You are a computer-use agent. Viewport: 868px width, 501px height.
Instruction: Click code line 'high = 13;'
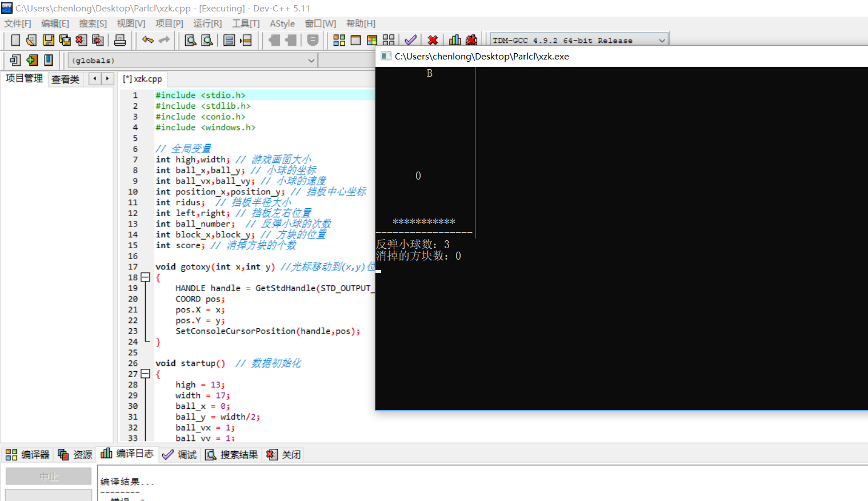click(x=200, y=385)
